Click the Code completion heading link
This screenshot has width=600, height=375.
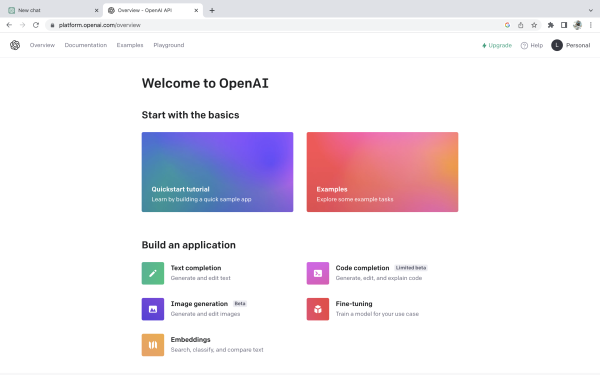tap(362, 268)
